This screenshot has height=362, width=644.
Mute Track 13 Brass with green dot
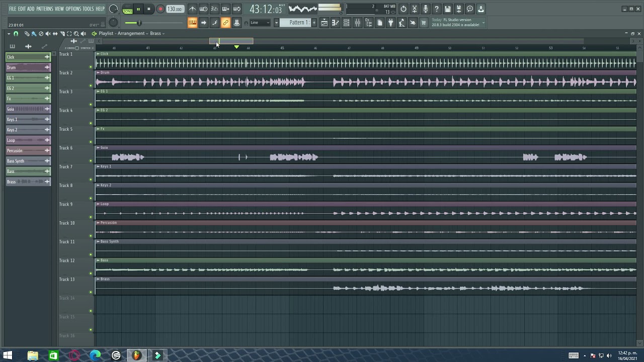(91, 292)
